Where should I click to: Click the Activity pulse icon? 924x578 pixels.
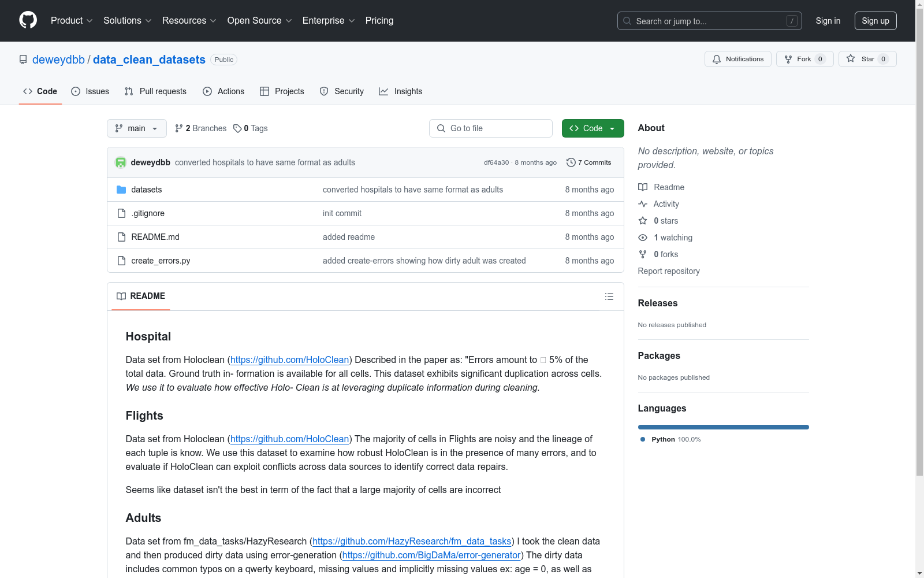(x=643, y=204)
